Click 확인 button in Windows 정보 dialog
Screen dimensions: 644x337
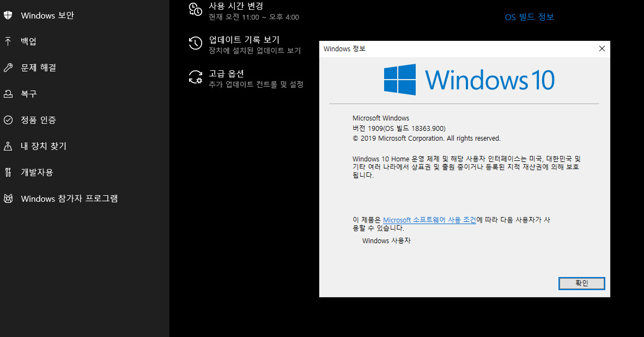pos(581,283)
